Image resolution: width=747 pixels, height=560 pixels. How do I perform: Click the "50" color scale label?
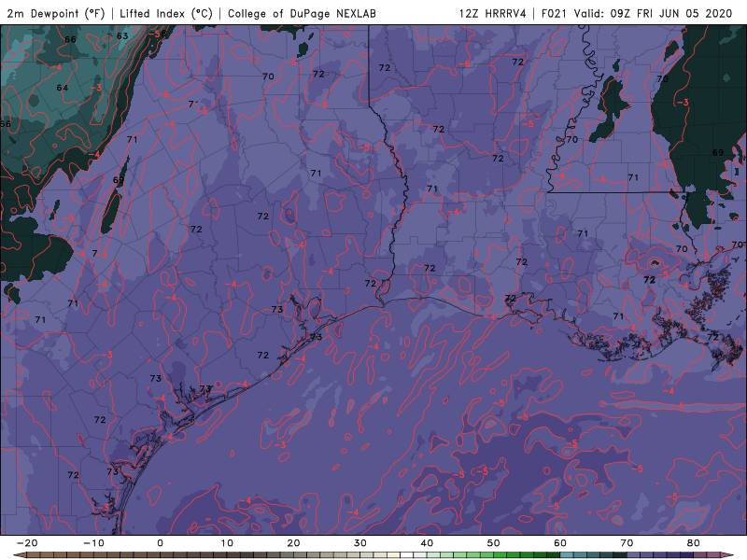tap(494, 543)
